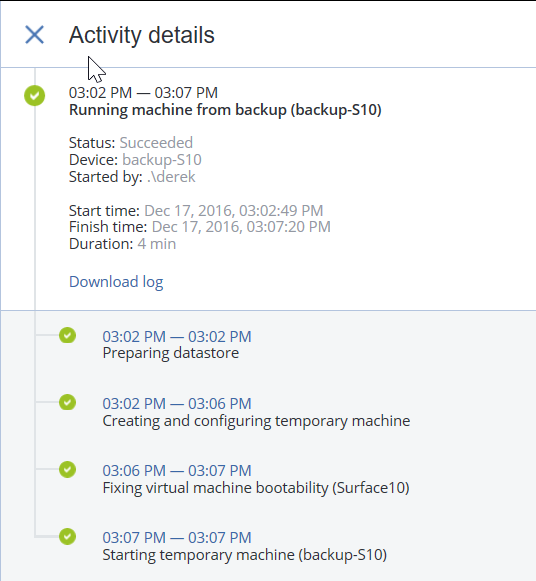
Task: Open the 03:02 PM — 03:06 PM time entry
Action: click(177, 404)
